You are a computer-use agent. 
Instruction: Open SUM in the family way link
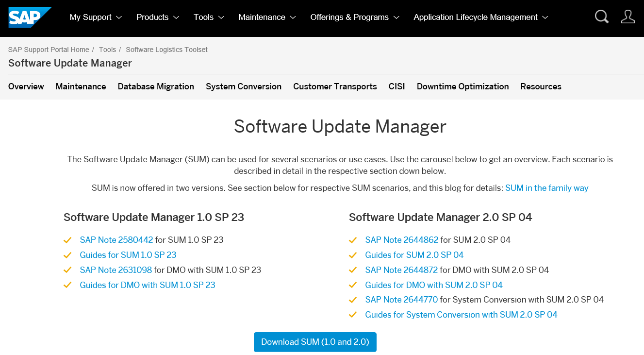click(547, 188)
